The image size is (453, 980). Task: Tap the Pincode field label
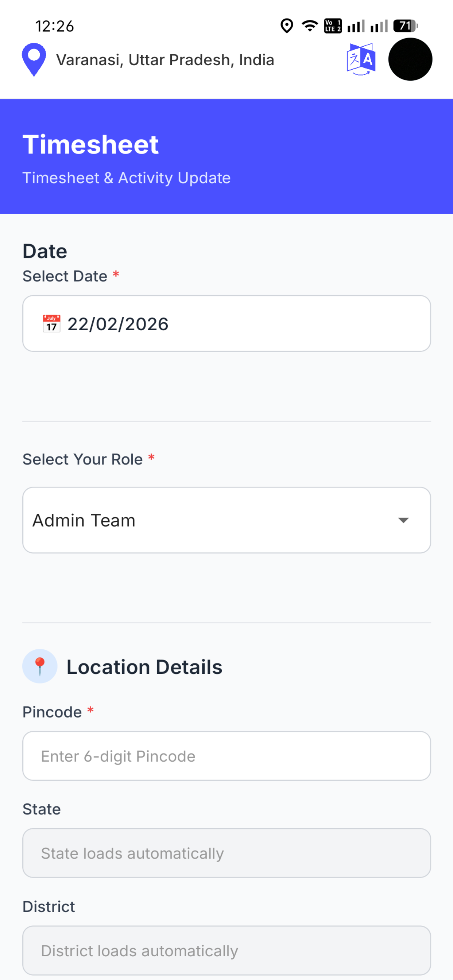click(x=52, y=712)
